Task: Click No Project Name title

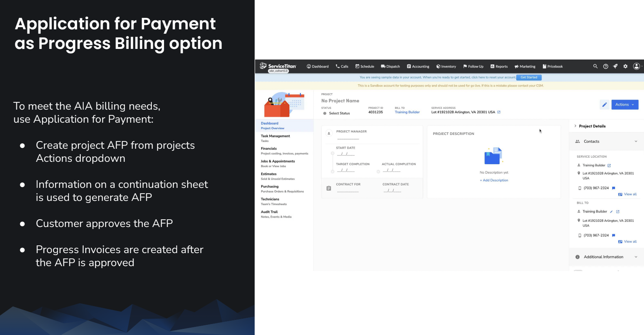Action: (x=340, y=101)
